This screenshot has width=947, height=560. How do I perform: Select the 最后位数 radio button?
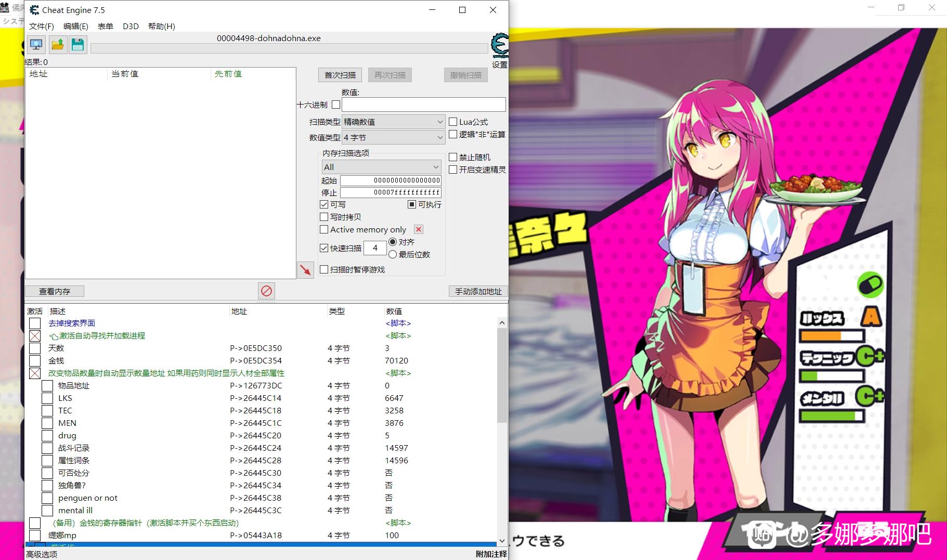[393, 254]
